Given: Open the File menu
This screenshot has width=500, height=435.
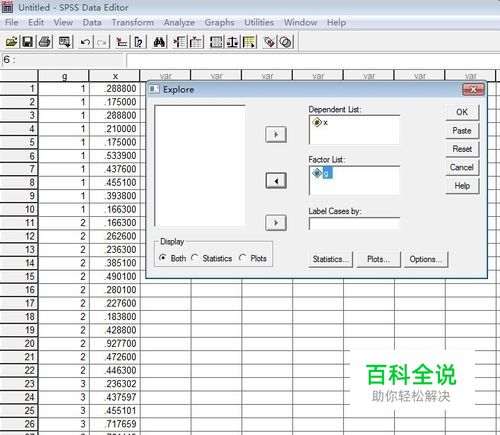Looking at the screenshot, I should tap(11, 22).
